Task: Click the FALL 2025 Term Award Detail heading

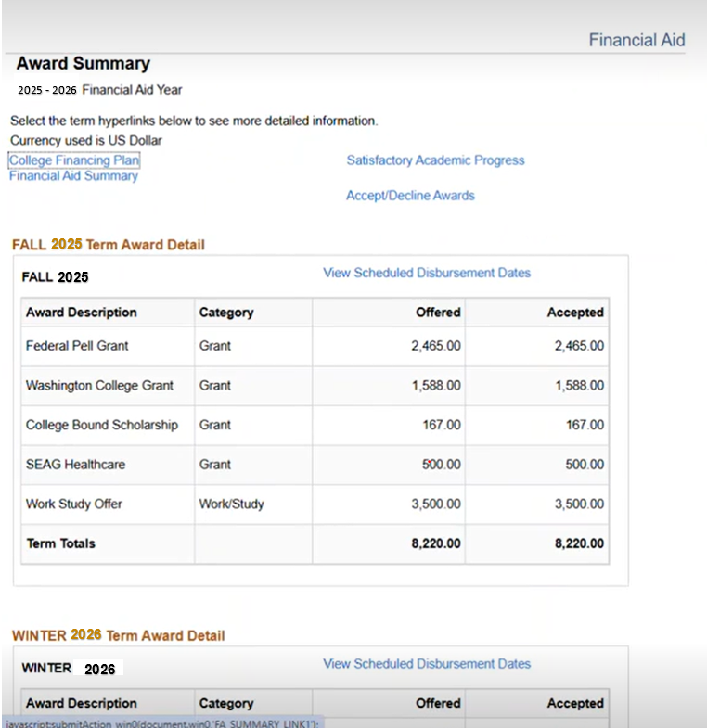Action: [x=109, y=245]
